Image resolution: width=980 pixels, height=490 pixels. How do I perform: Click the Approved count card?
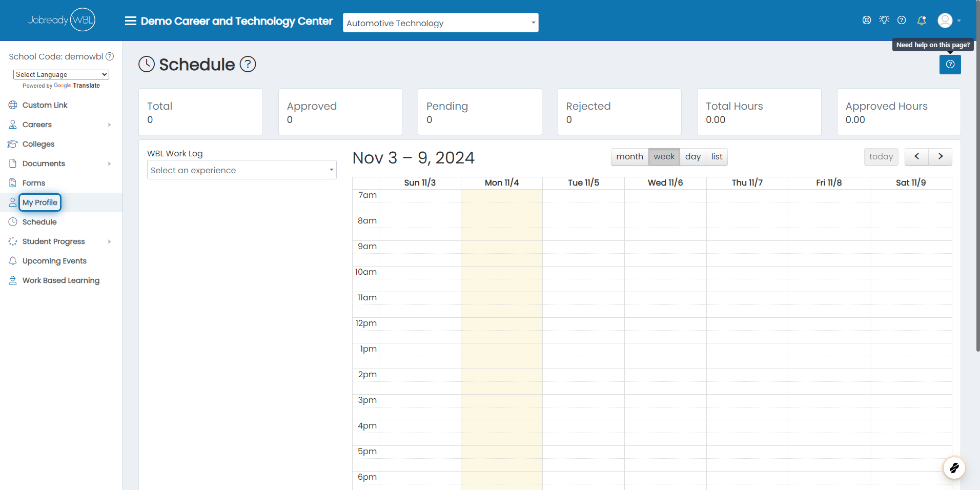coord(340,112)
